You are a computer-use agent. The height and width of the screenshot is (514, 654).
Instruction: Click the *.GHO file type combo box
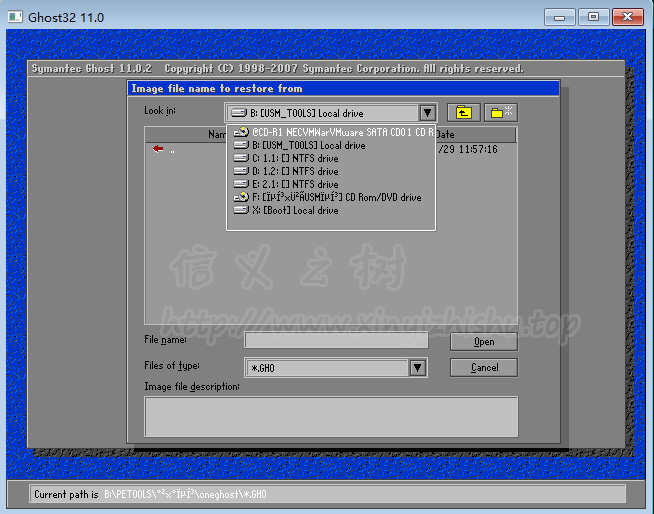pos(327,368)
